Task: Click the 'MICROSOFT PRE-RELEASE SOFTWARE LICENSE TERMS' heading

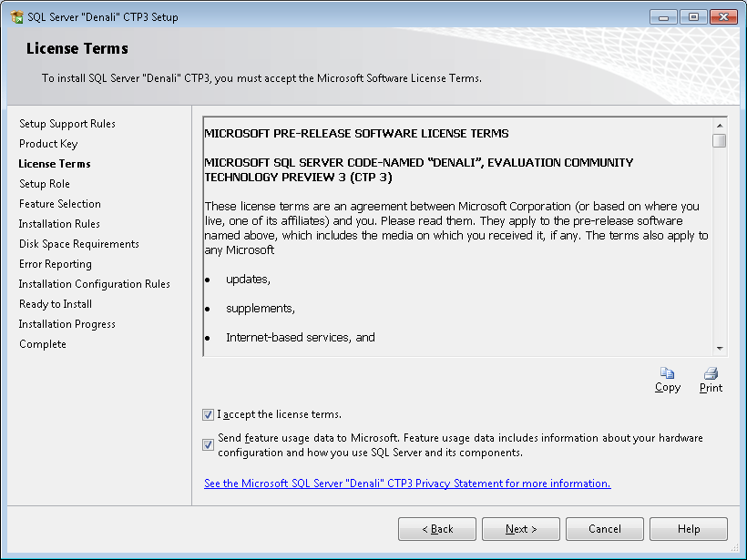Action: pyautogui.click(x=356, y=133)
